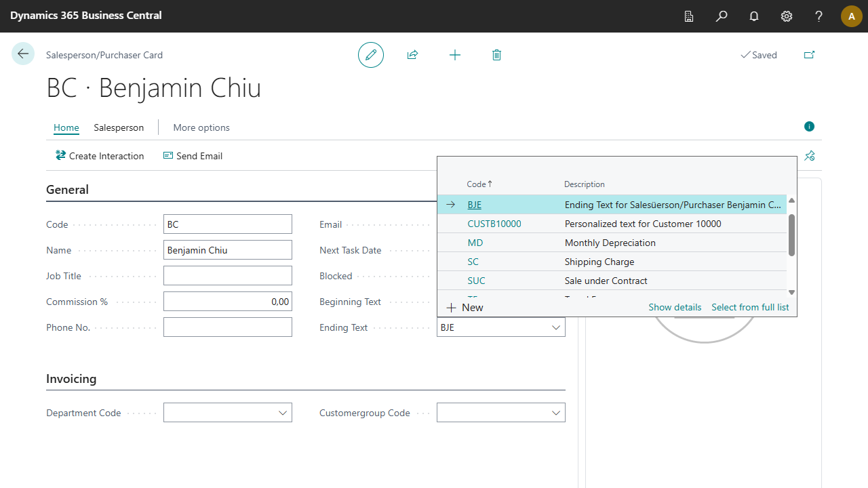Click the share icon
This screenshot has height=488, width=868.
pos(412,55)
